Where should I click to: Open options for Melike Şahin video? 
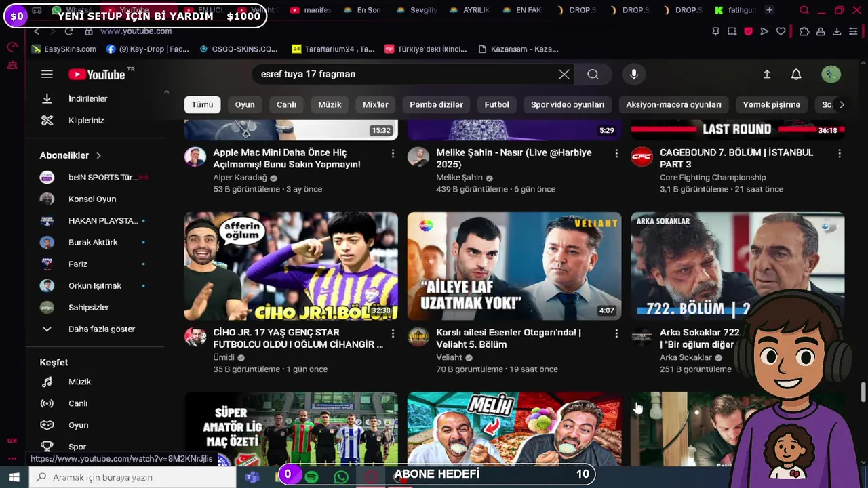[x=616, y=154]
